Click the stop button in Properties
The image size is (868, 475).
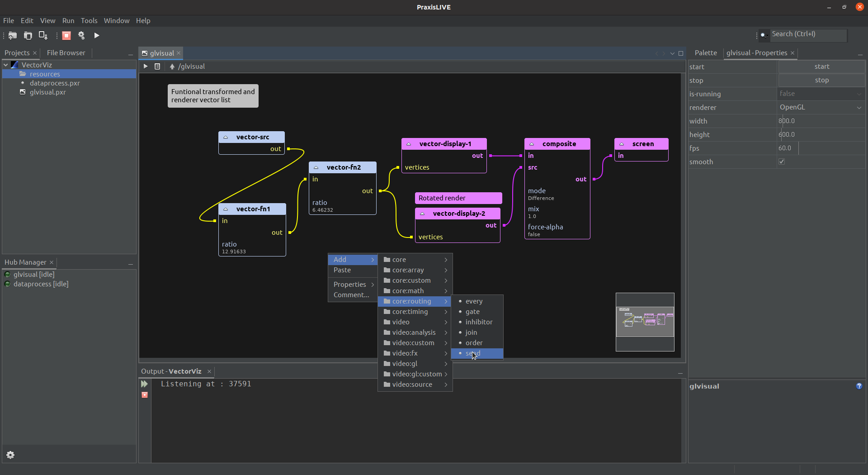821,80
